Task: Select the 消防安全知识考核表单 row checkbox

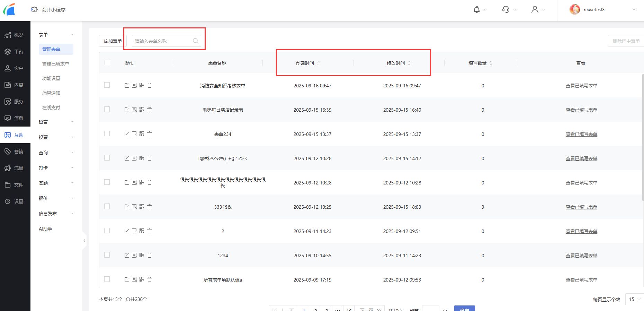Action: click(107, 85)
